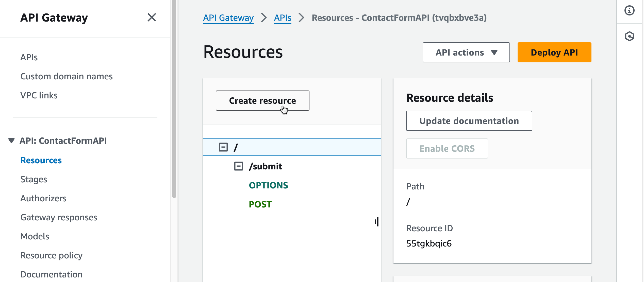Click the hexagon shield icon on right rail
The height and width of the screenshot is (282, 644).
coord(629,36)
